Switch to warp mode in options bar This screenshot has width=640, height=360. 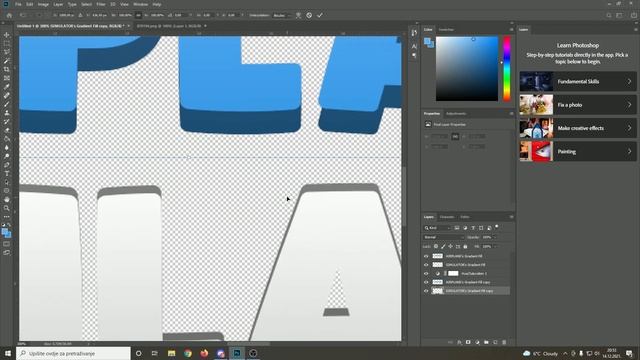(x=298, y=15)
